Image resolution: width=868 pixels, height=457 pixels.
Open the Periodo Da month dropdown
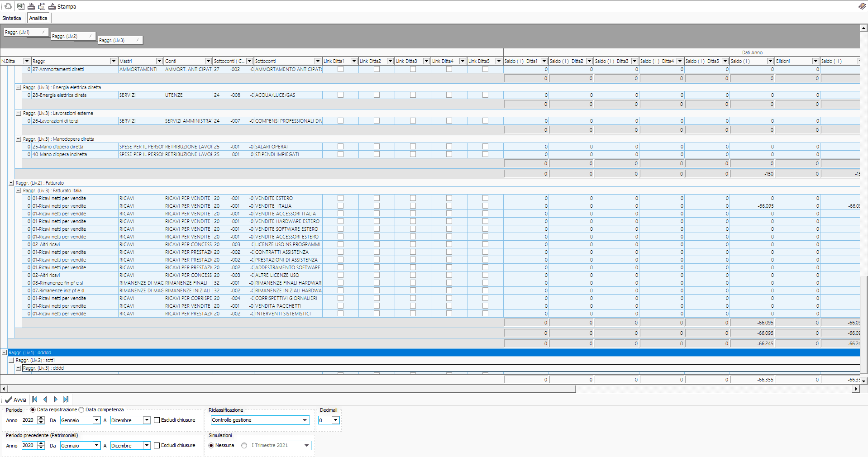[x=96, y=420]
